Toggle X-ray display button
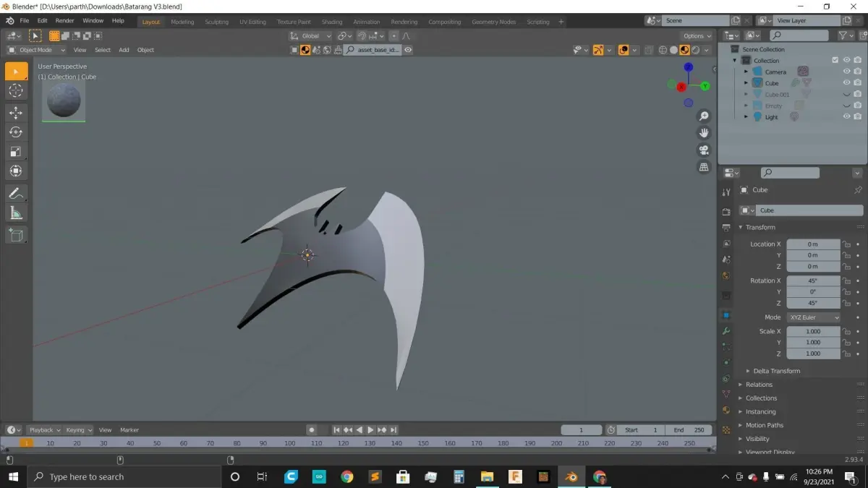868x488 pixels. pyautogui.click(x=650, y=50)
